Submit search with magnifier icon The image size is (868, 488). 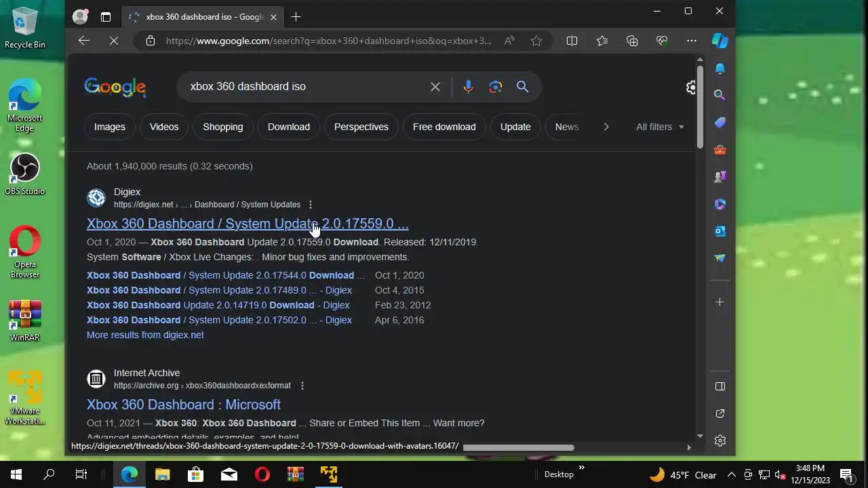point(522,87)
